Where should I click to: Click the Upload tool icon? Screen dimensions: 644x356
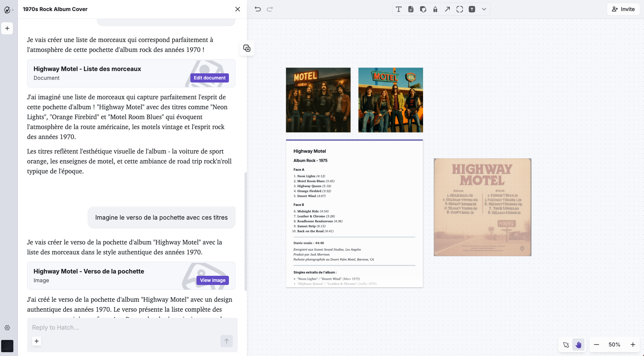(x=472, y=9)
